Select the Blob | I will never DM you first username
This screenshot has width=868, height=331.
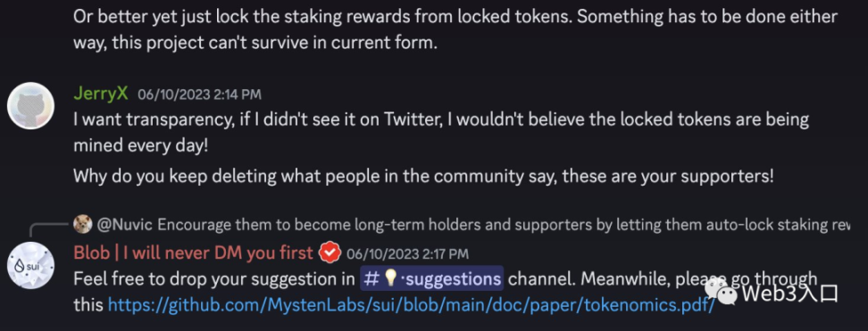pos(195,253)
